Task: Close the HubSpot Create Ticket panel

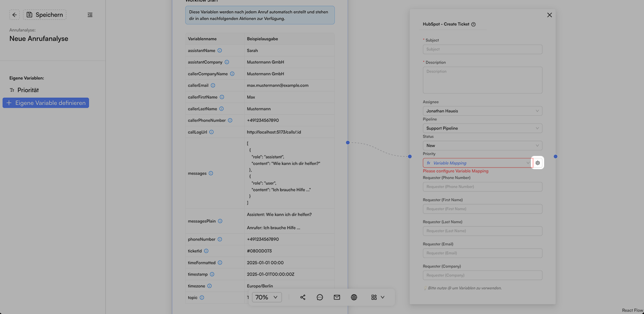Action: [x=549, y=15]
